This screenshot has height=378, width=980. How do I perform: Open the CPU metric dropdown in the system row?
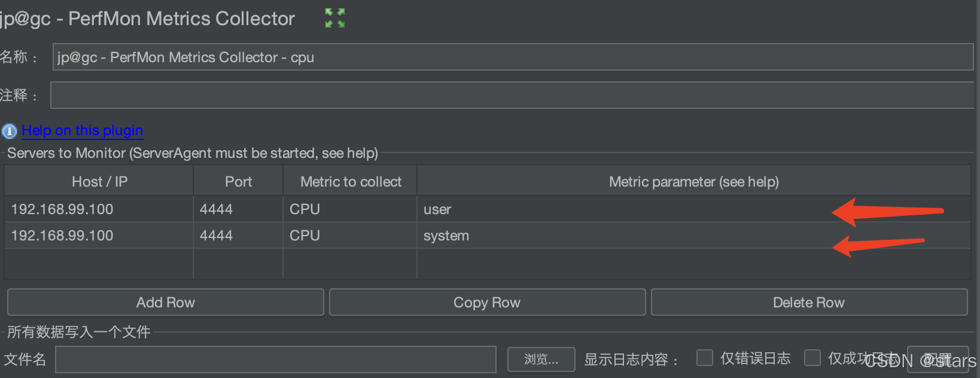[x=350, y=236]
